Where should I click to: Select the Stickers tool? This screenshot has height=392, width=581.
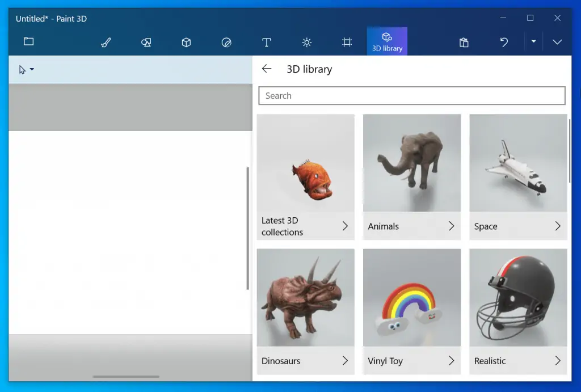[226, 42]
